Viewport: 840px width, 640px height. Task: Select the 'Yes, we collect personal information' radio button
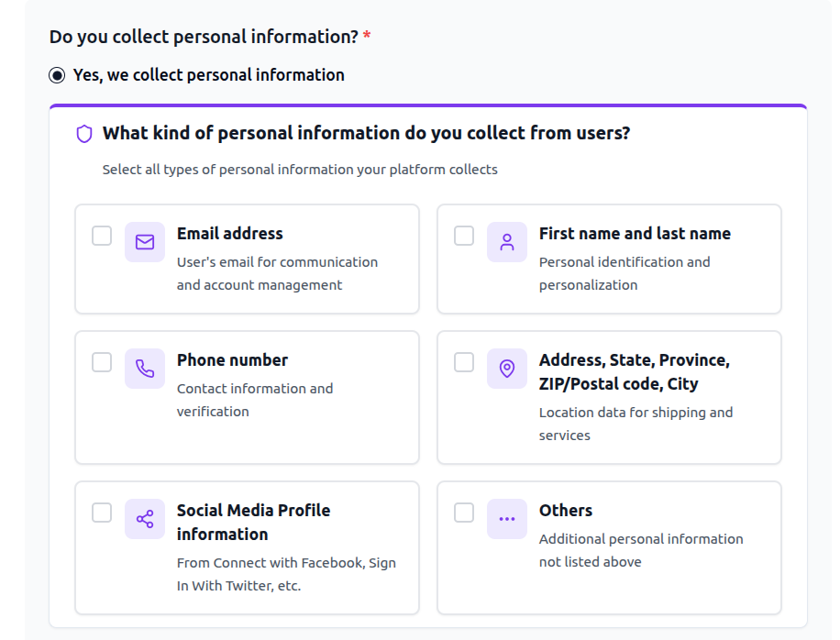click(58, 75)
